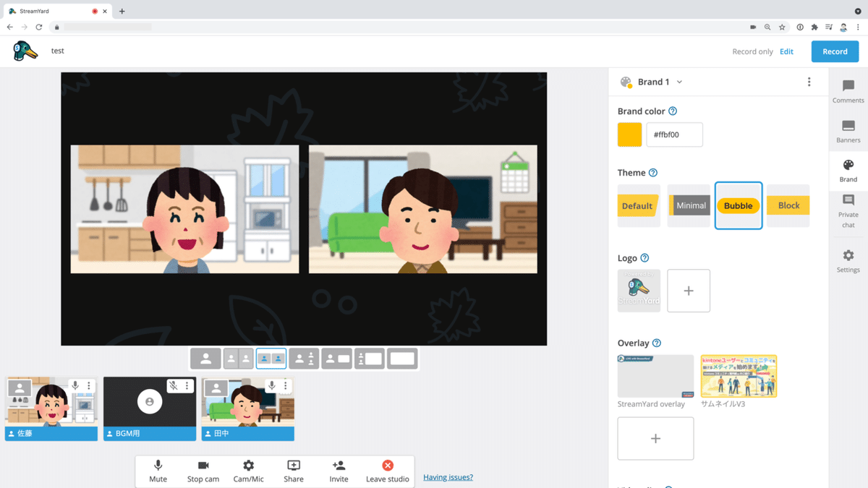
Task: Select the large screen with stacked guests layout
Action: pos(370,358)
